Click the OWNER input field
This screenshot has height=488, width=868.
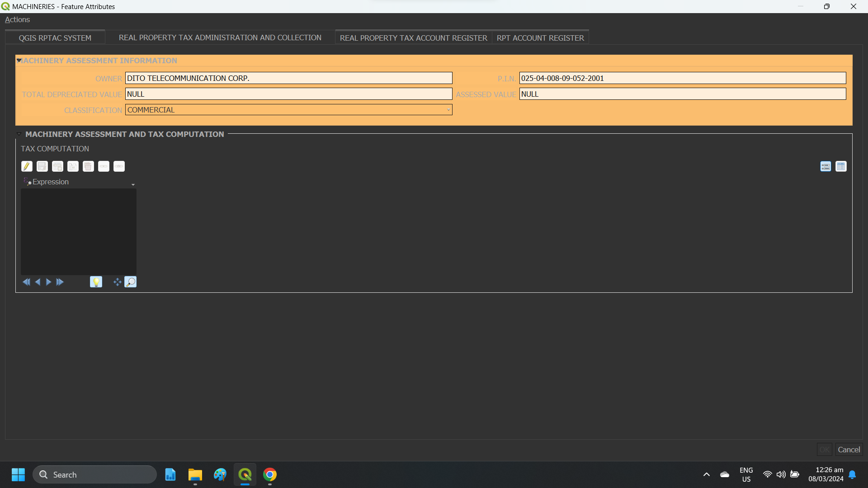click(288, 78)
